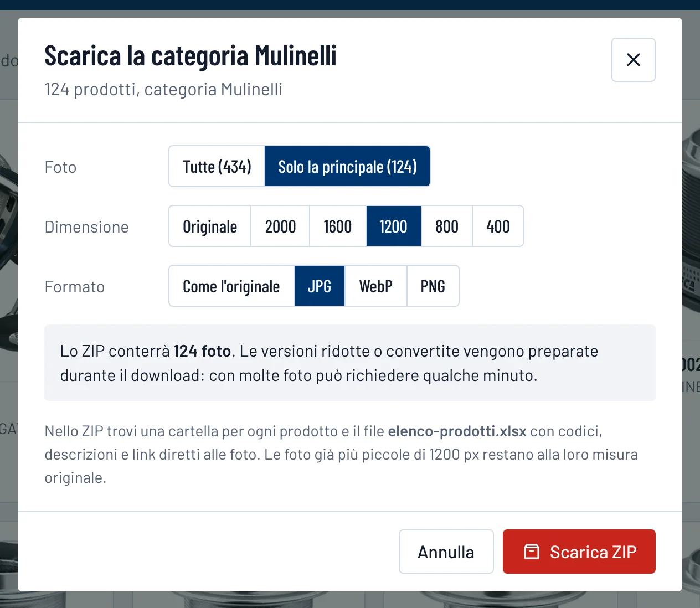Select the Tutte (434) photo option

coord(217,166)
